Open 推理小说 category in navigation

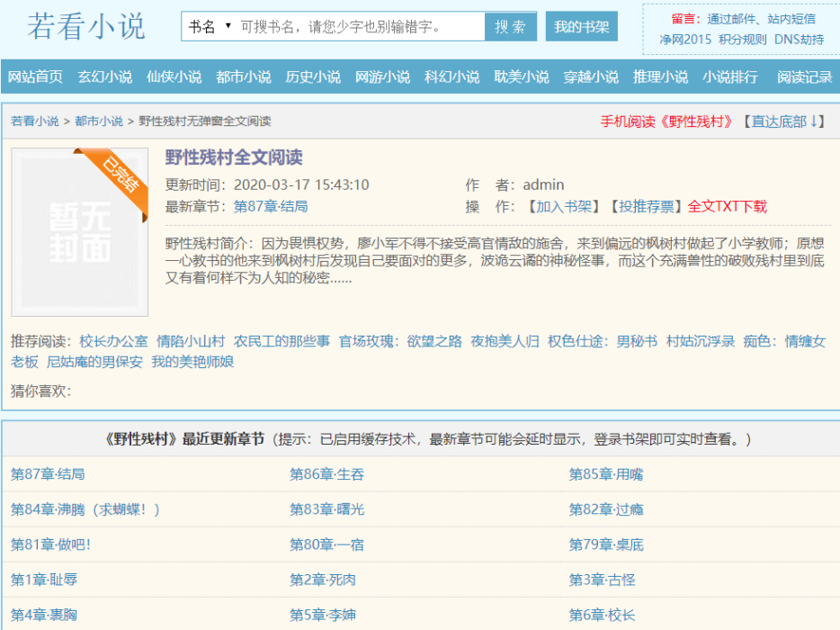(x=660, y=77)
